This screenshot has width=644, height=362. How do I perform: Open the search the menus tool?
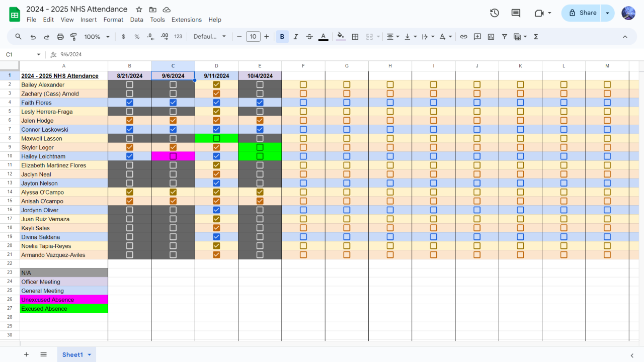19,37
